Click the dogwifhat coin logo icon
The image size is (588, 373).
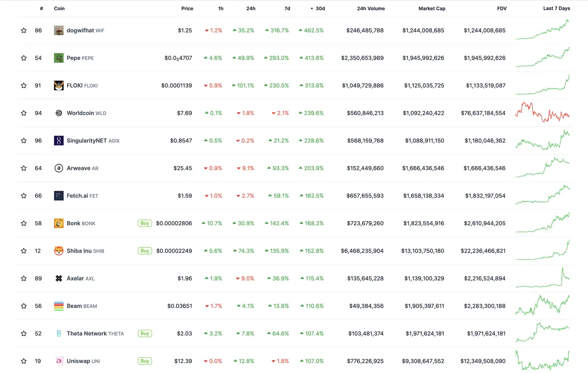coord(59,30)
